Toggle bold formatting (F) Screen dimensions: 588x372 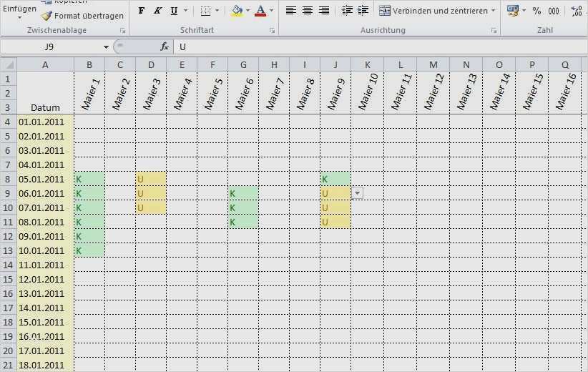tap(142, 11)
